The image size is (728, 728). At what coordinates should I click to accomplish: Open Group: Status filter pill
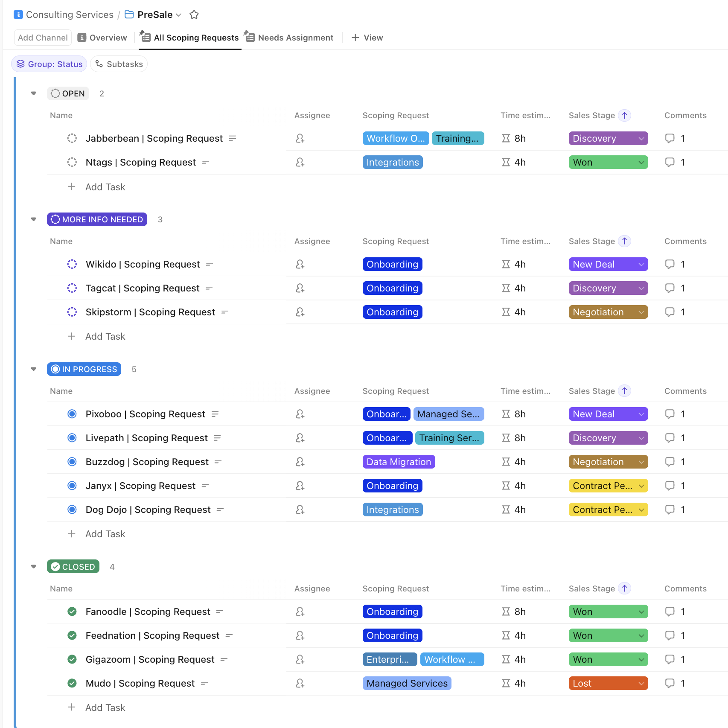coord(49,64)
